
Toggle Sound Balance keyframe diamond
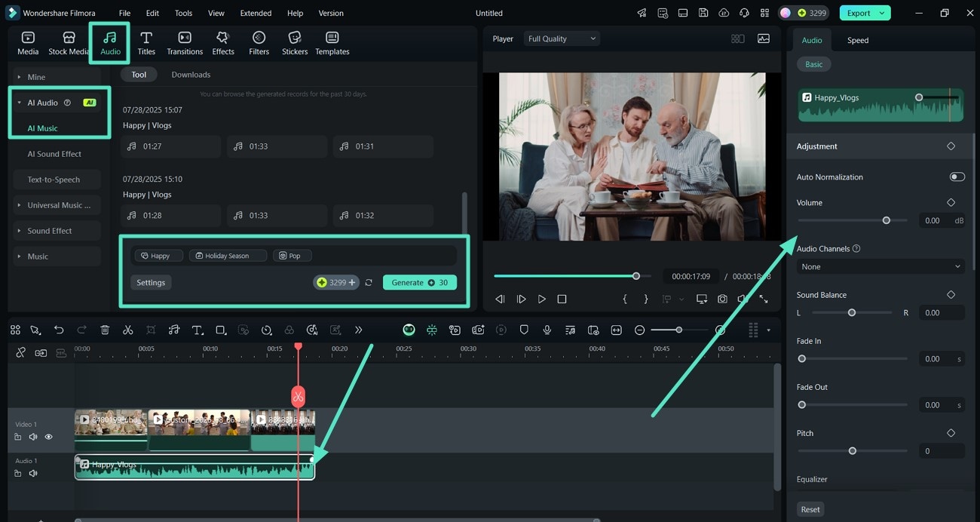click(951, 294)
